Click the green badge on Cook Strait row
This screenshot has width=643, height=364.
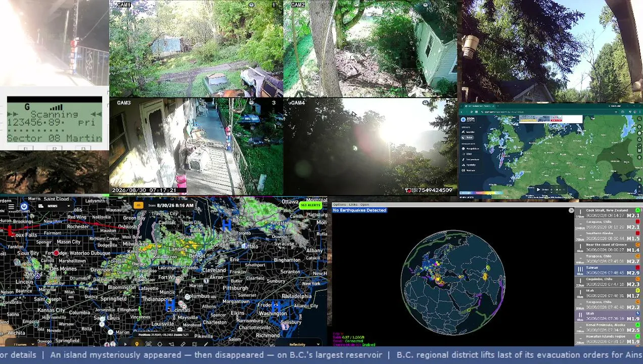638,210
